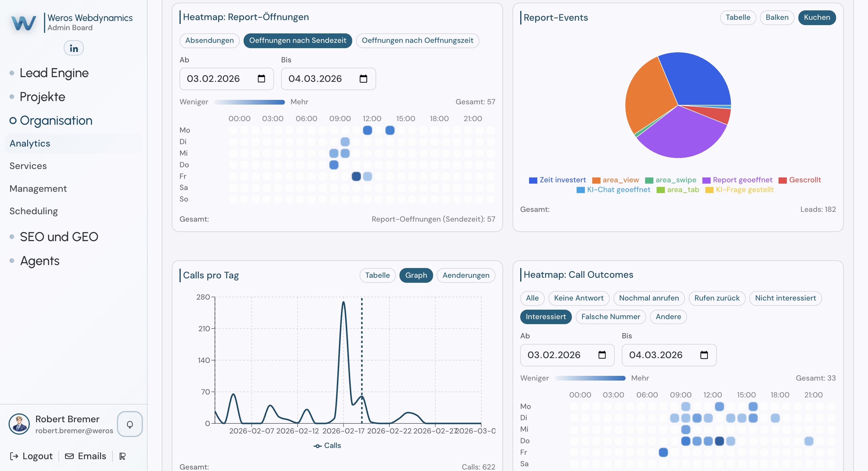This screenshot has width=868, height=471.
Task: Open the LinkedIn icon in the sidebar
Action: 73,48
